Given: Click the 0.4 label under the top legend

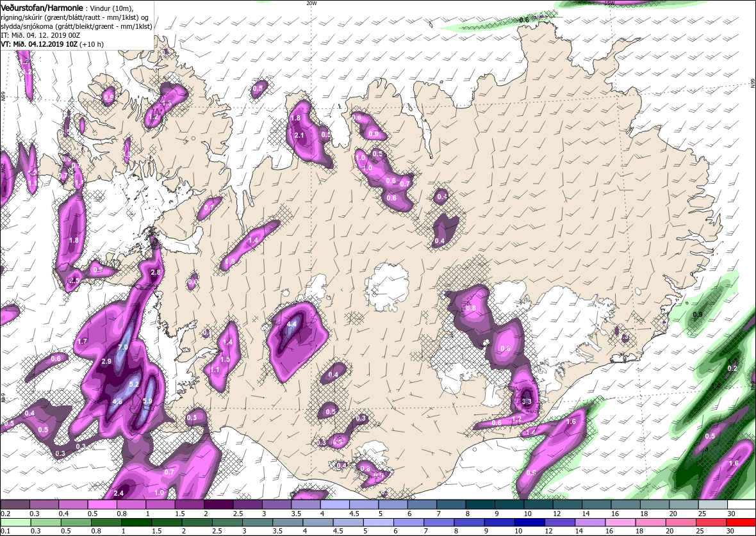Looking at the screenshot, I should click(x=63, y=514).
